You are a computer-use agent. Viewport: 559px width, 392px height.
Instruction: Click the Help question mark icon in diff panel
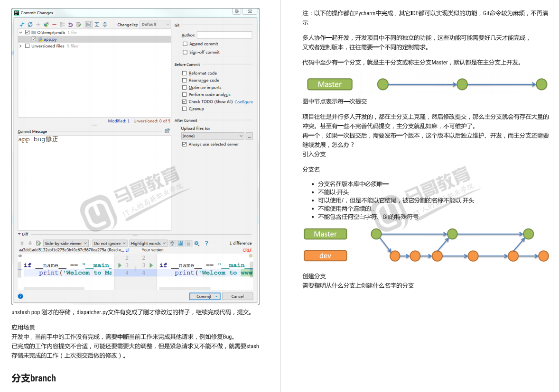tap(206, 243)
